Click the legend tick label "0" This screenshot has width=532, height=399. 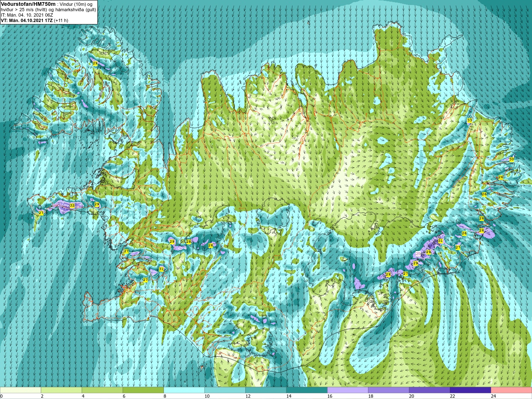click(x=2, y=396)
